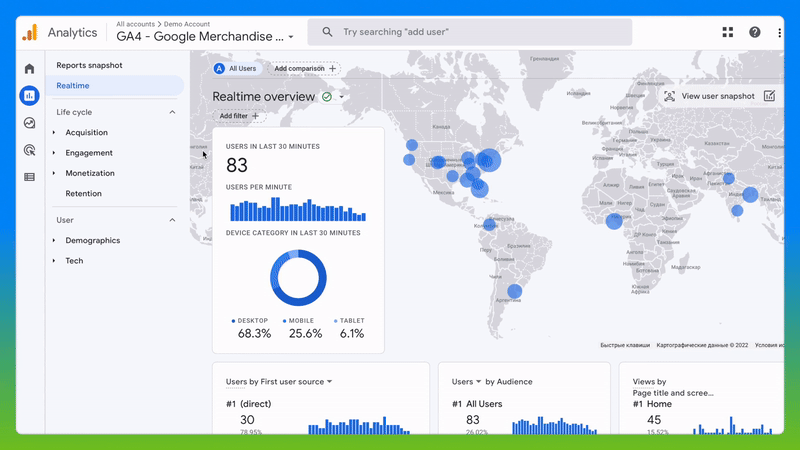Click the GA4 - Google Merchandise property name
Screen dimensions: 800x450
[x=200, y=37]
